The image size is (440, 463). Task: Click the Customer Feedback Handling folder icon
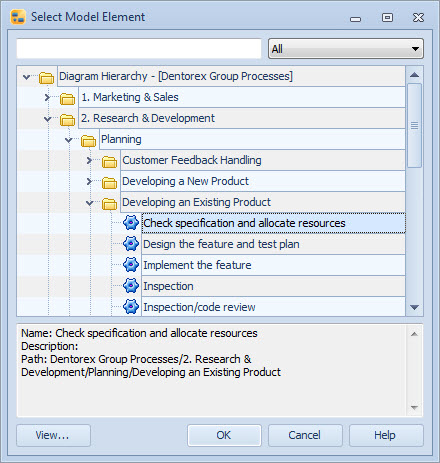pos(109,161)
